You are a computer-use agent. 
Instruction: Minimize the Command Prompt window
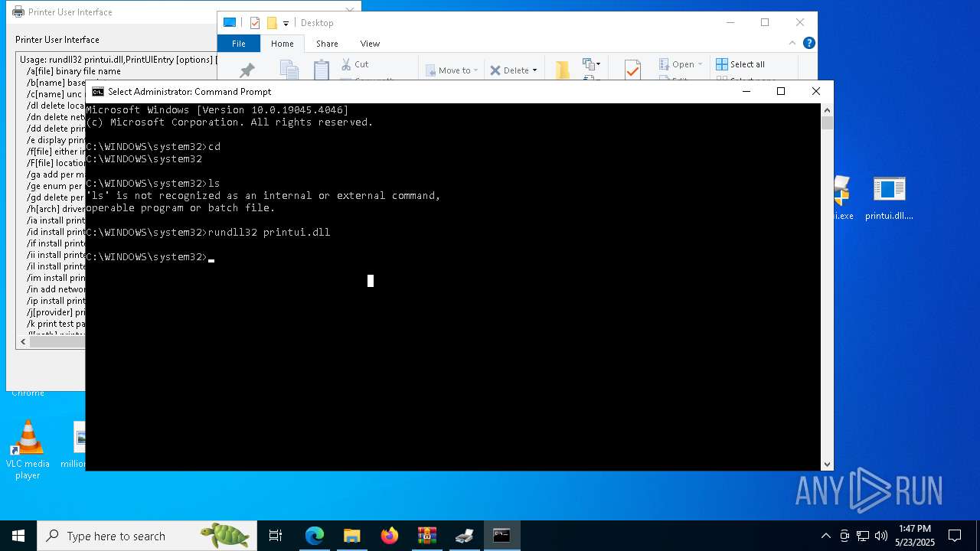[746, 91]
